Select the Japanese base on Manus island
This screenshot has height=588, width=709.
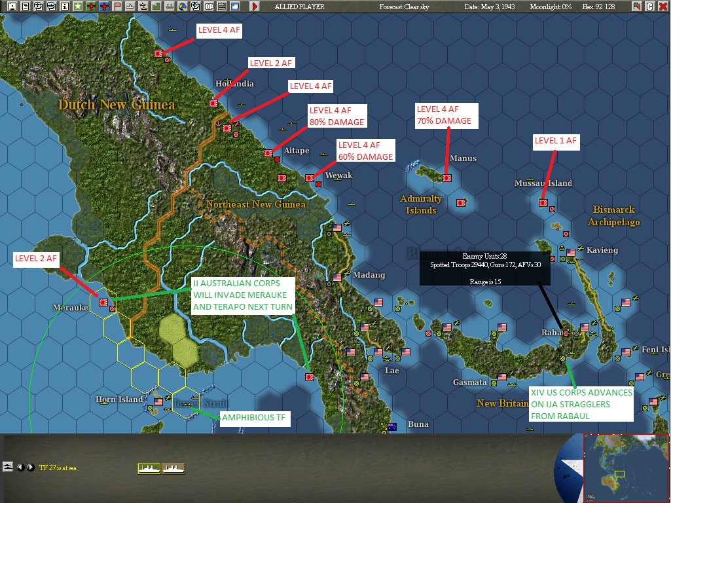[447, 177]
